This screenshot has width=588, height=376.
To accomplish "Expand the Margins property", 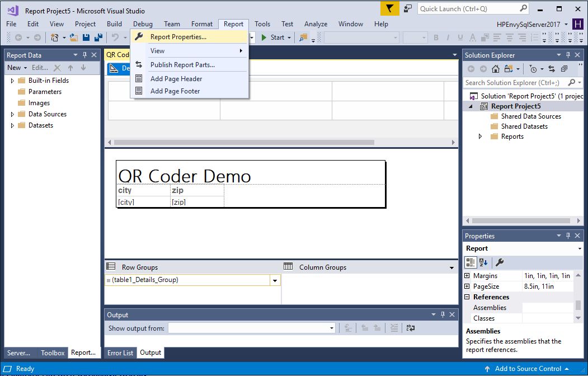I will 467,275.
